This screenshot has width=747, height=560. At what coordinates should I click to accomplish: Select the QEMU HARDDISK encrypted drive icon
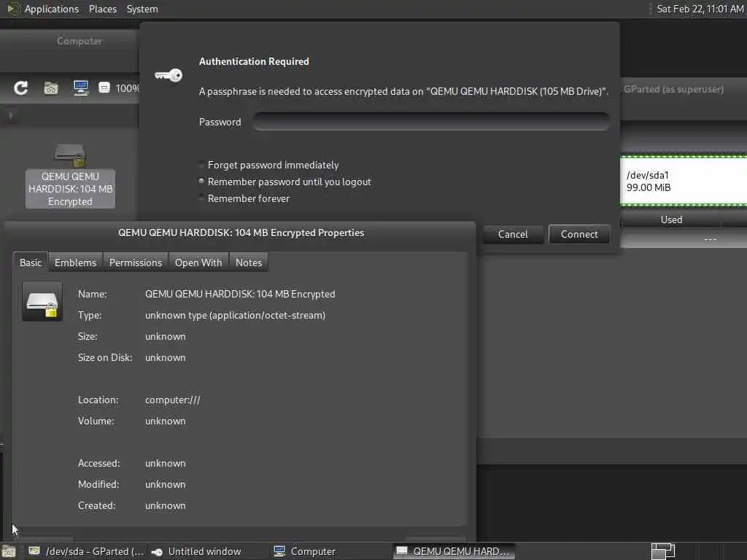pos(70,176)
